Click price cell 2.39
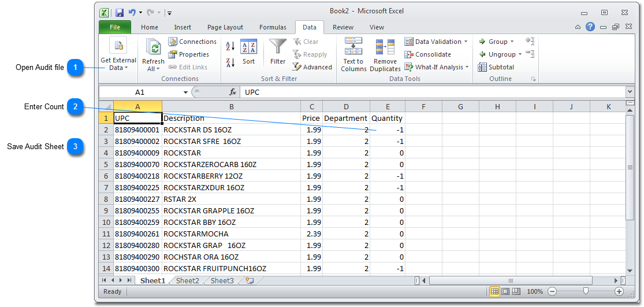The image size is (644, 307). 312,234
